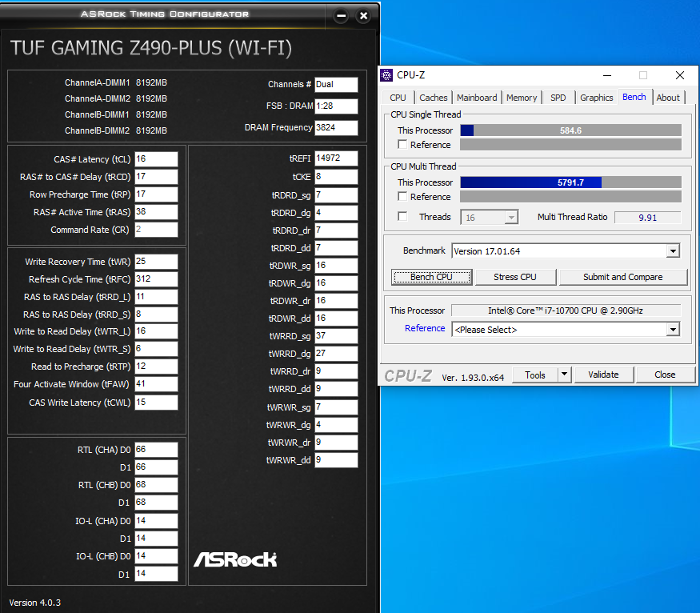Click the Multi Thread Ratio value field
This screenshot has height=613, width=700.
[x=648, y=218]
